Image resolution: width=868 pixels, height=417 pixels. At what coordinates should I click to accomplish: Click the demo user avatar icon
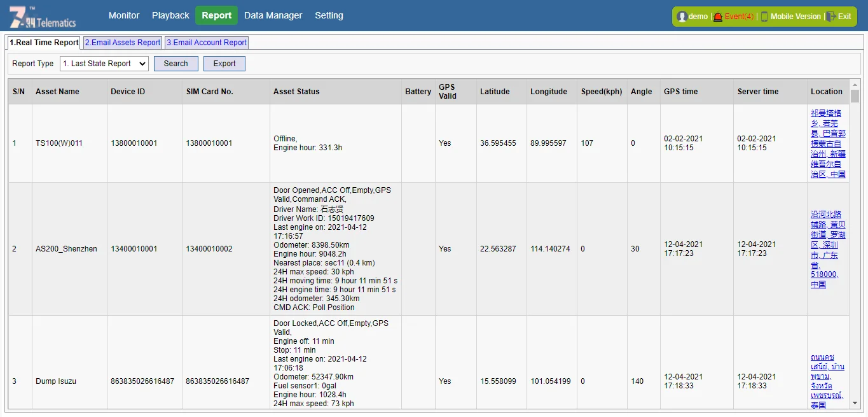(x=682, y=17)
